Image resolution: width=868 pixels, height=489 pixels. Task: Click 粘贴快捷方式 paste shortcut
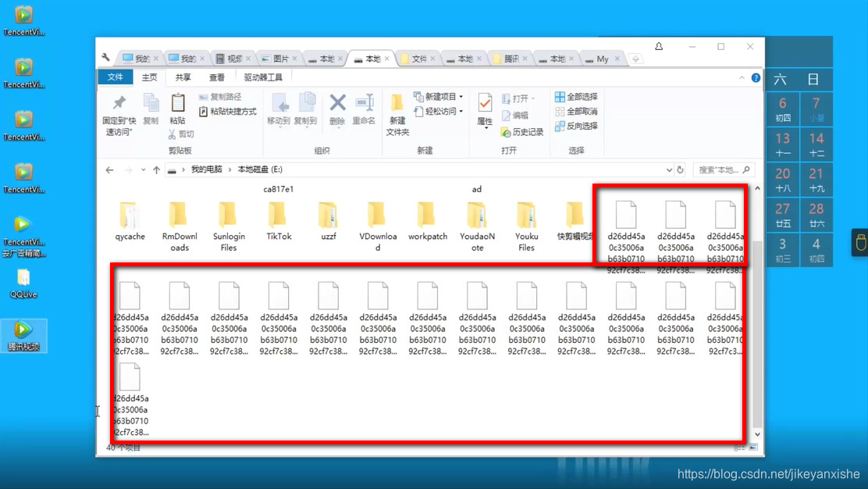point(227,111)
